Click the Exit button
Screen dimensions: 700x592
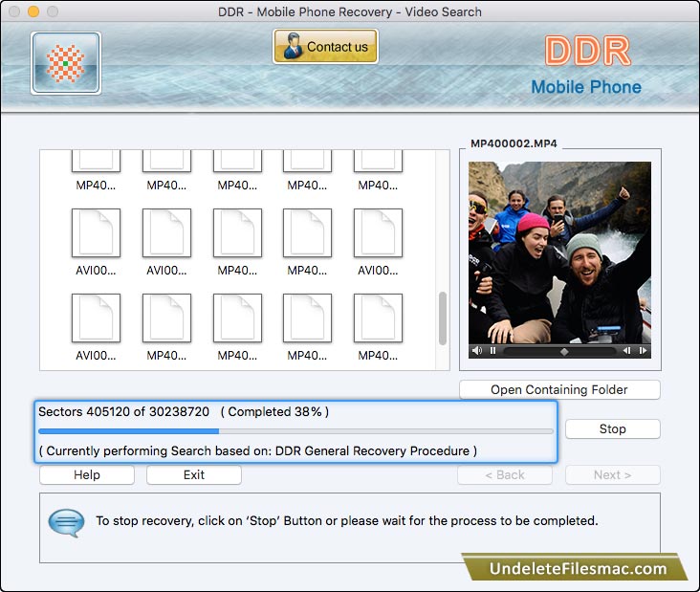tap(194, 474)
